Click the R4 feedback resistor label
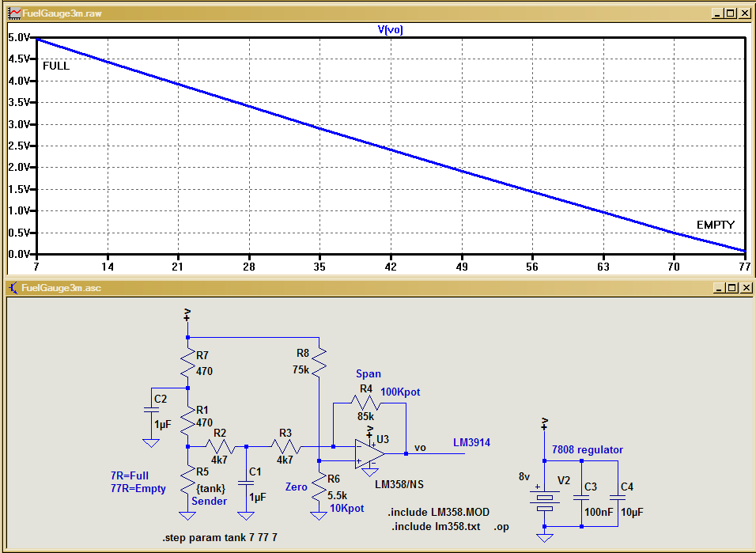The height and width of the screenshot is (553, 756). tap(366, 389)
